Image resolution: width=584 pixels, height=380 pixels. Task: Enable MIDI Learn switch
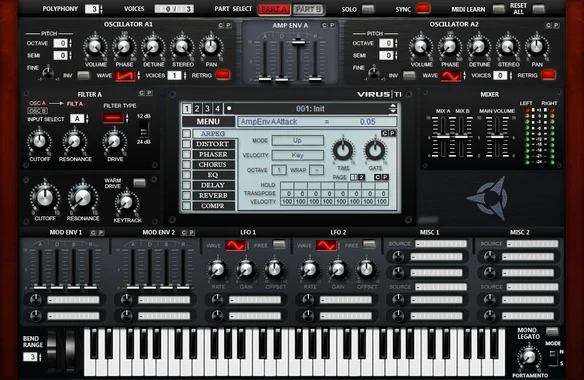point(498,9)
